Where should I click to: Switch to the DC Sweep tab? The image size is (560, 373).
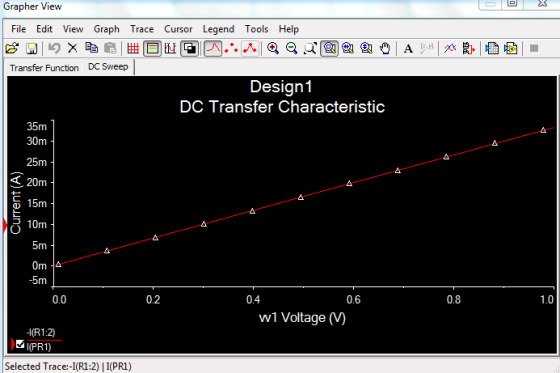pyautogui.click(x=108, y=67)
